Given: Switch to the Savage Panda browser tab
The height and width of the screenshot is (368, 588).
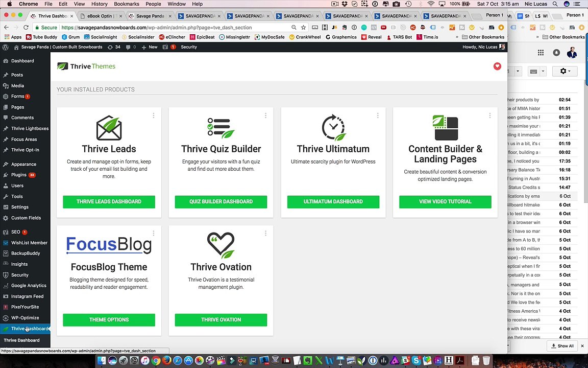Looking at the screenshot, I should pyautogui.click(x=150, y=16).
